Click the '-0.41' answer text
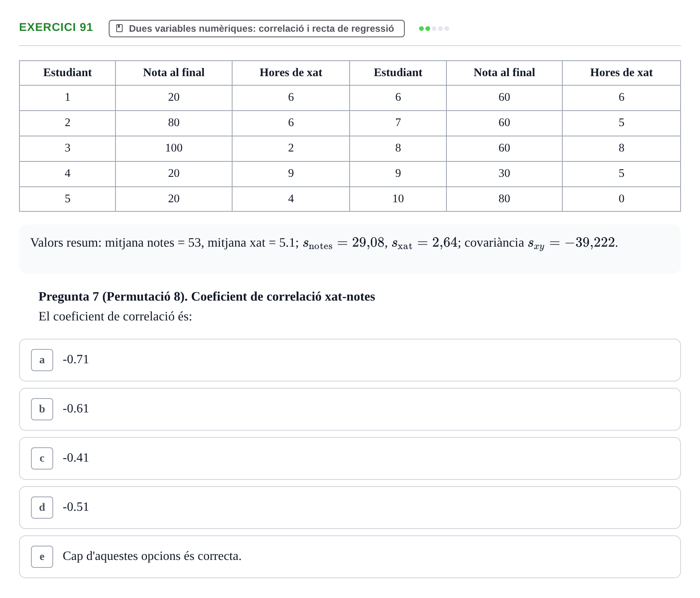700x598 pixels. tap(76, 458)
